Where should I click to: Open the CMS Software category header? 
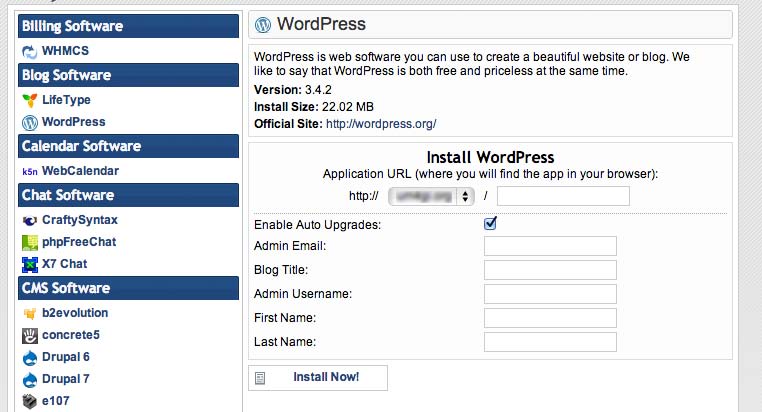(x=128, y=288)
